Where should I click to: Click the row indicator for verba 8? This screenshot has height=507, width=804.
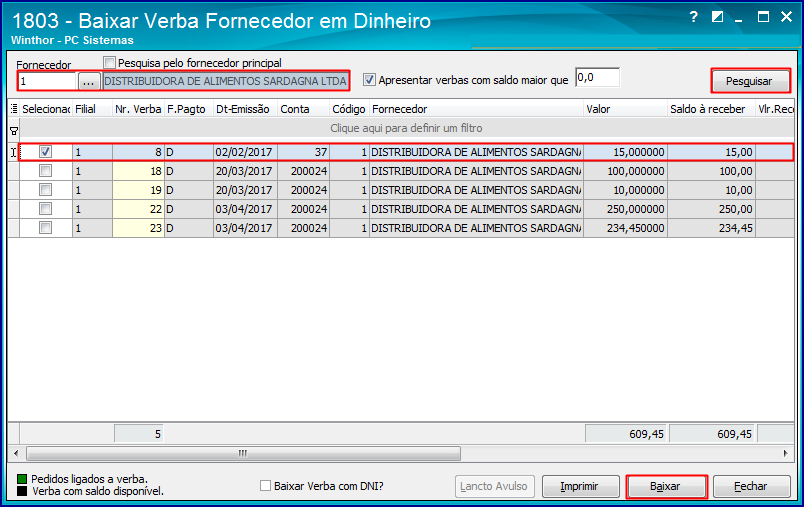click(x=14, y=152)
